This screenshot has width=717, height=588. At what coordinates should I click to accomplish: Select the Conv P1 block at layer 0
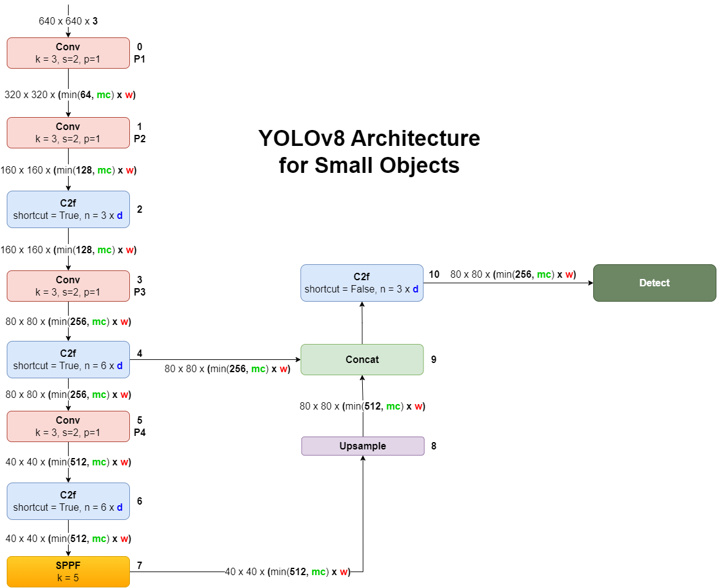click(68, 53)
